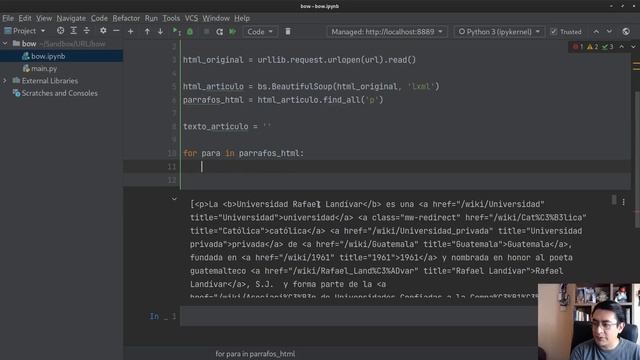Expand External Libraries node
The width and height of the screenshot is (640, 360).
5,81
